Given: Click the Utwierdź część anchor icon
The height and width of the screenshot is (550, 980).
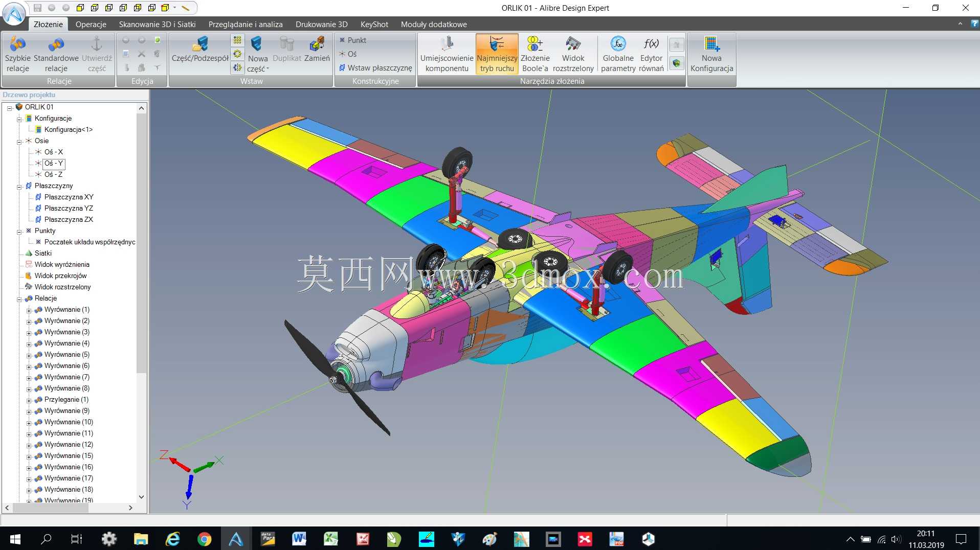Looking at the screenshot, I should [x=97, y=54].
